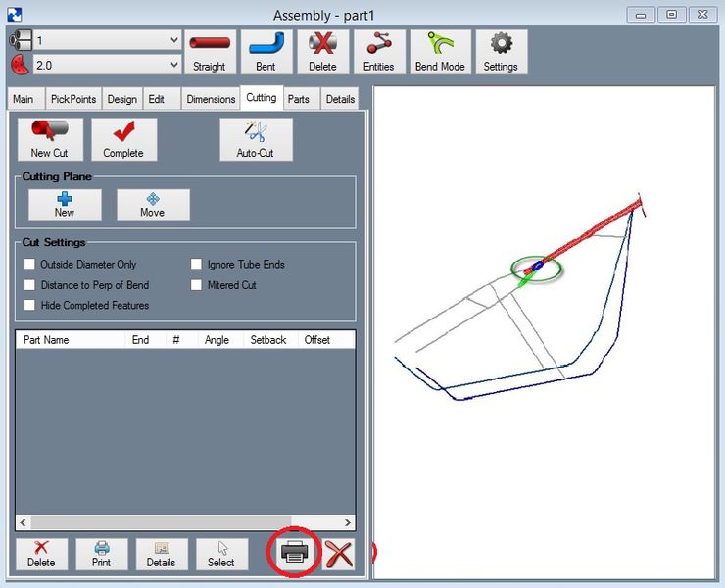The height and width of the screenshot is (588, 725).
Task: Open Settings gear
Action: 501,52
